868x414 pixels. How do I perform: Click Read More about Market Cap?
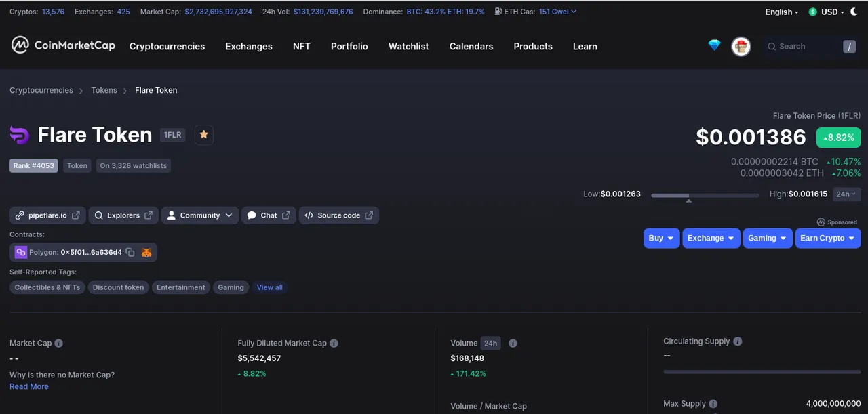29,386
